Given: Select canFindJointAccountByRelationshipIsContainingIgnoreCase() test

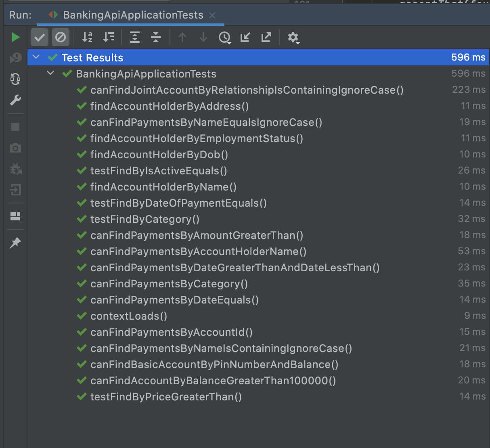Looking at the screenshot, I should coord(247,90).
